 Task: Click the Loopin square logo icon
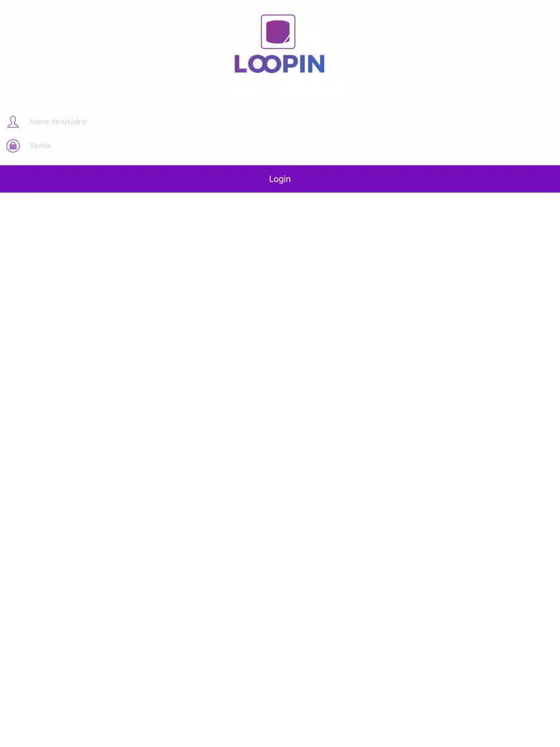(278, 32)
